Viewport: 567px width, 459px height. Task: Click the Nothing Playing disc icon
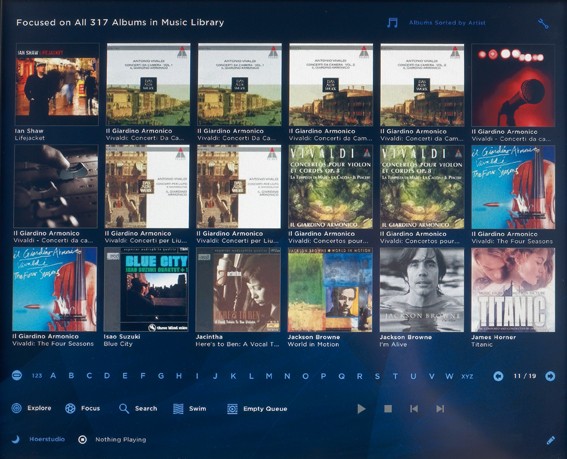(82, 439)
